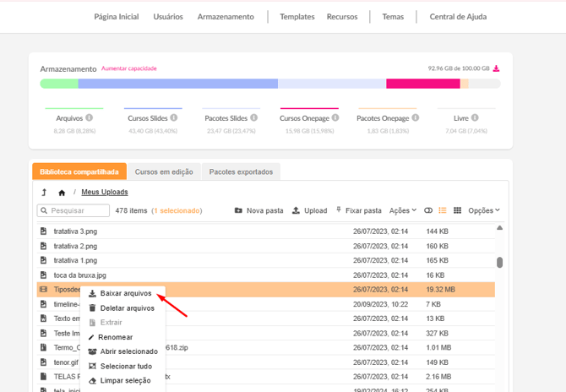Switch to Pacotes exportados tab
The width and height of the screenshot is (566, 392).
coord(241,171)
